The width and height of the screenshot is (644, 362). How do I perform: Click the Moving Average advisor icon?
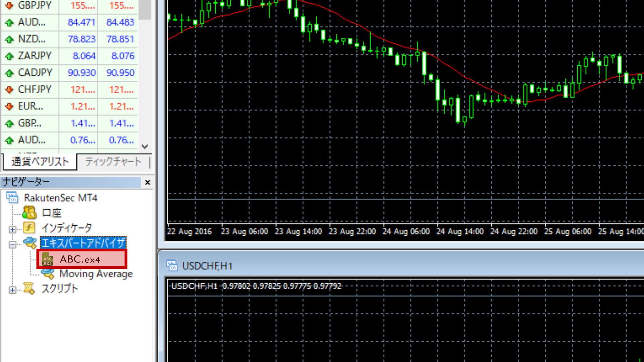click(48, 274)
